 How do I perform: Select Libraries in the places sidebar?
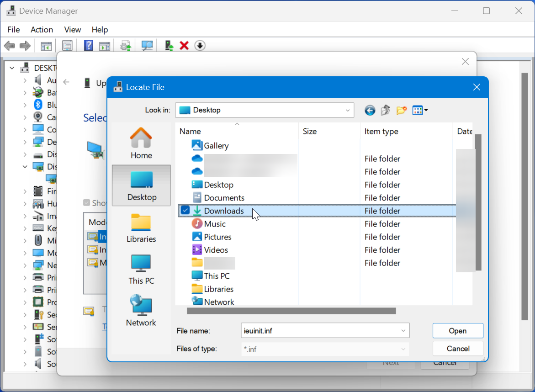[141, 228]
